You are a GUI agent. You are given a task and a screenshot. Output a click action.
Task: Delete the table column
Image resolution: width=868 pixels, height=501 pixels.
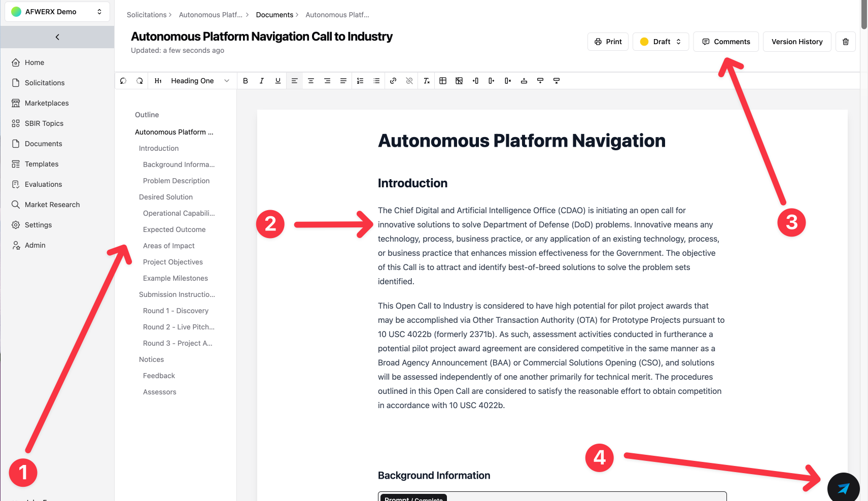tap(508, 81)
